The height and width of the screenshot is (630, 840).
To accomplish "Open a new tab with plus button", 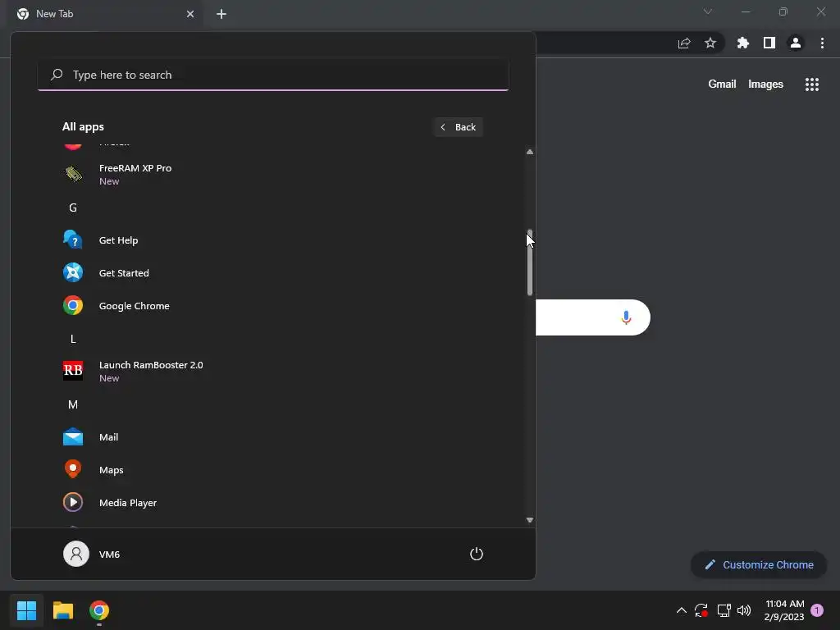I will click(x=221, y=14).
